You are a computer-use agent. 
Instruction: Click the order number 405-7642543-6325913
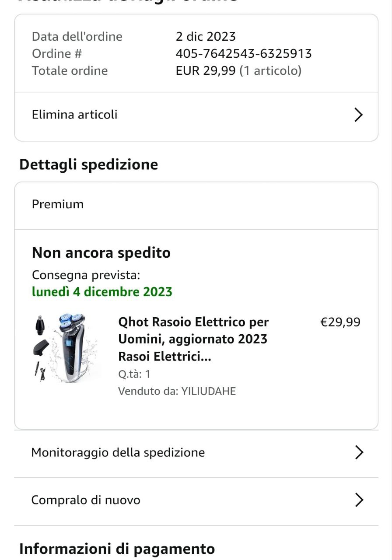244,53
